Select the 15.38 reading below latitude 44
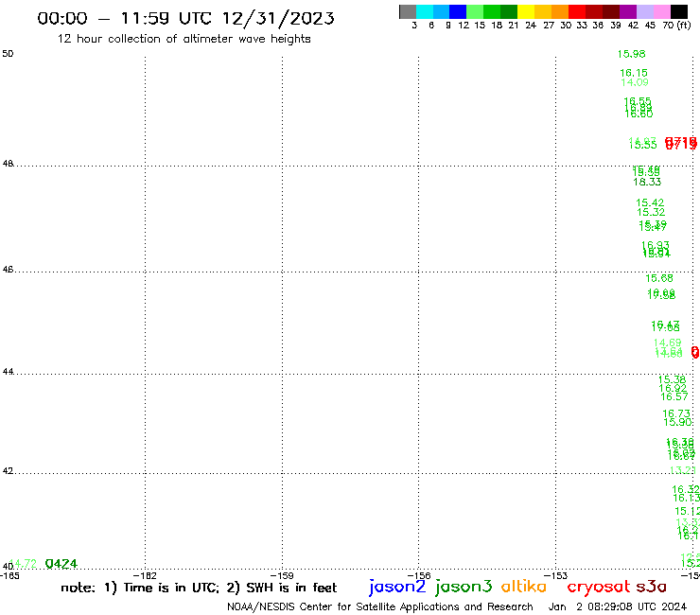 (x=672, y=379)
